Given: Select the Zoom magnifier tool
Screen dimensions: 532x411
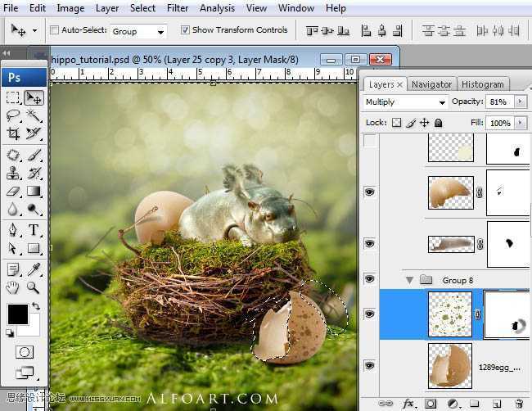Looking at the screenshot, I should [34, 287].
